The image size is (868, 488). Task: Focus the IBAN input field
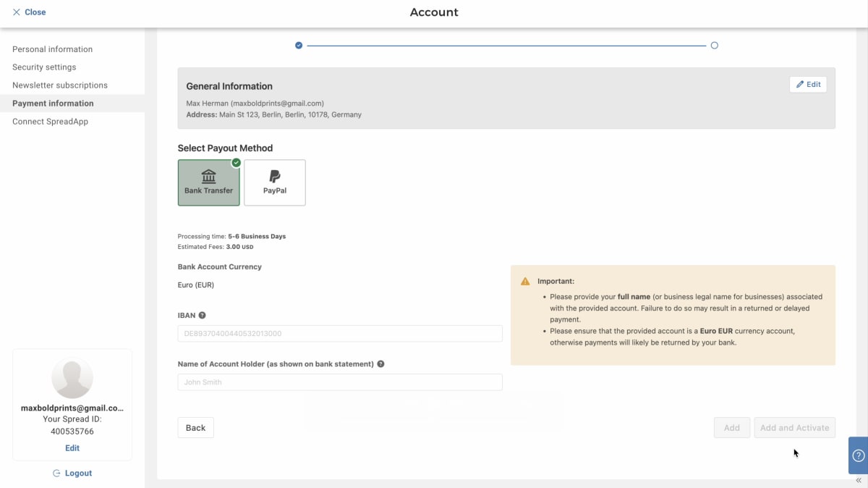[340, 334]
